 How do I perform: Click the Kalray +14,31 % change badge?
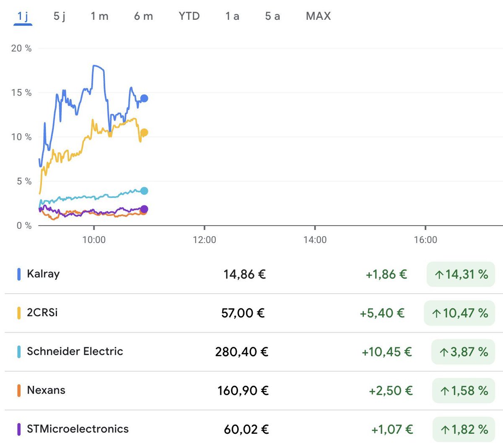[x=461, y=274]
